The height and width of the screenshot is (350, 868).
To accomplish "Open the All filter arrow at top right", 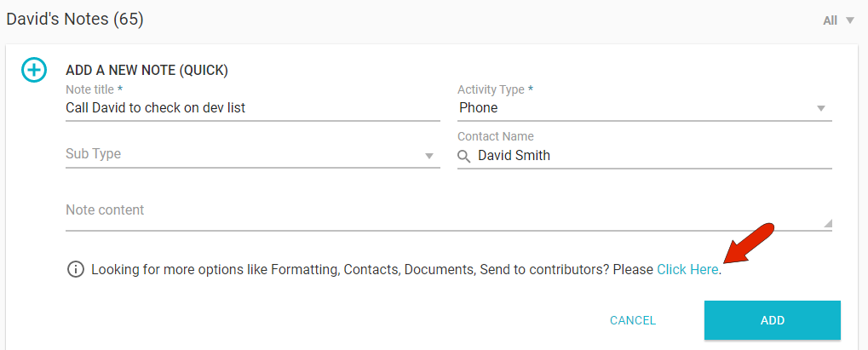I will 849,20.
